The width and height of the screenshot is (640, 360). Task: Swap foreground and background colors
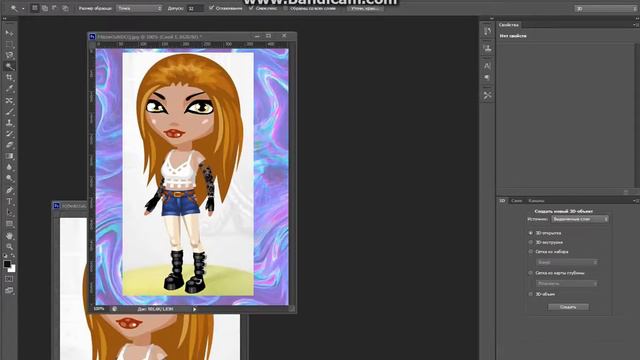[x=13, y=256]
